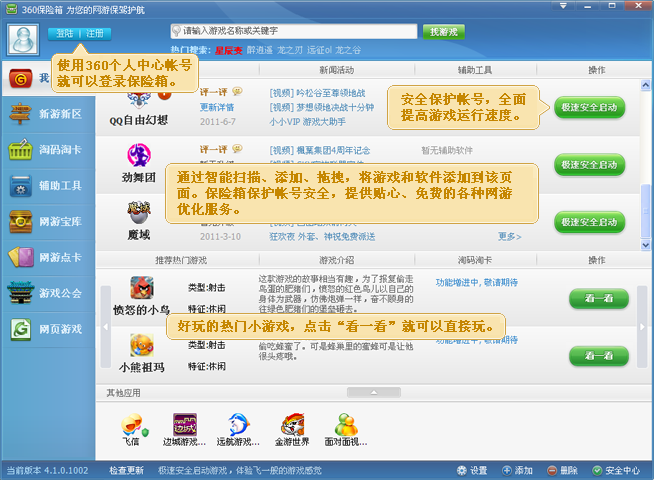Click the 找游戏 search button

(444, 32)
